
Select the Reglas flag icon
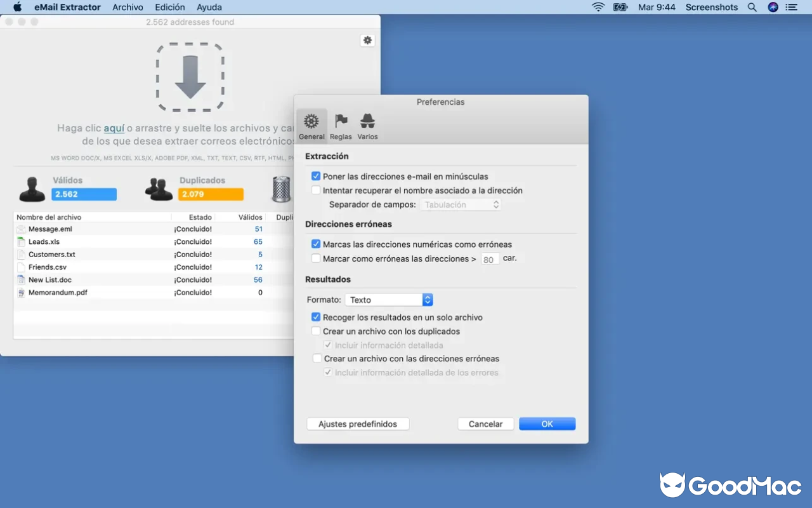coord(341,125)
